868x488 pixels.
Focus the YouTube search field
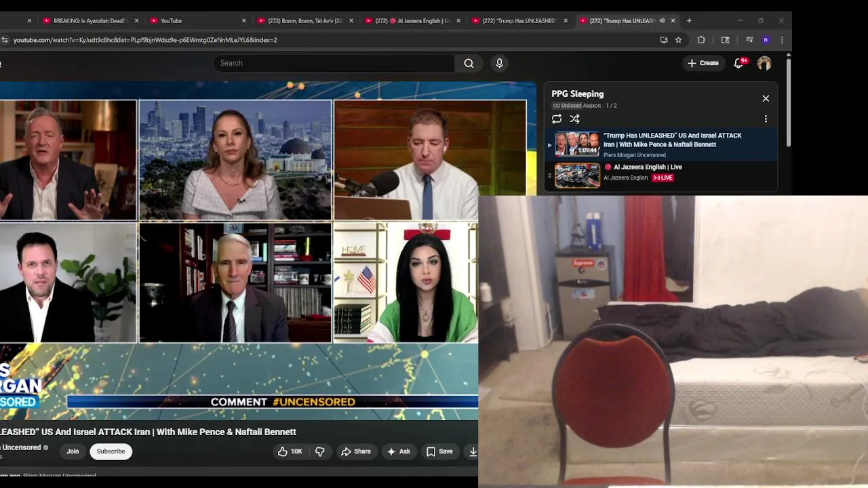click(x=334, y=63)
